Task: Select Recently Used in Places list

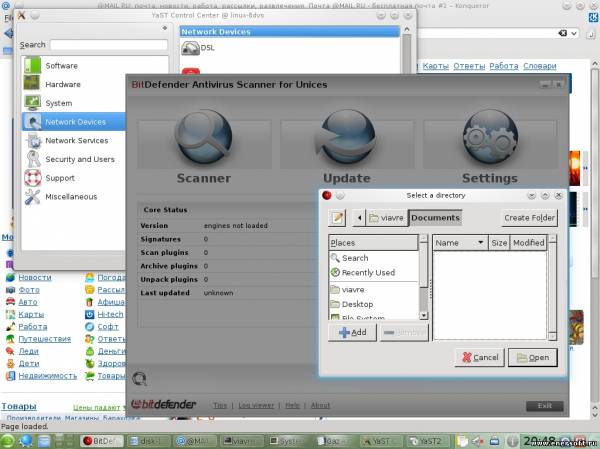Action: tap(373, 273)
